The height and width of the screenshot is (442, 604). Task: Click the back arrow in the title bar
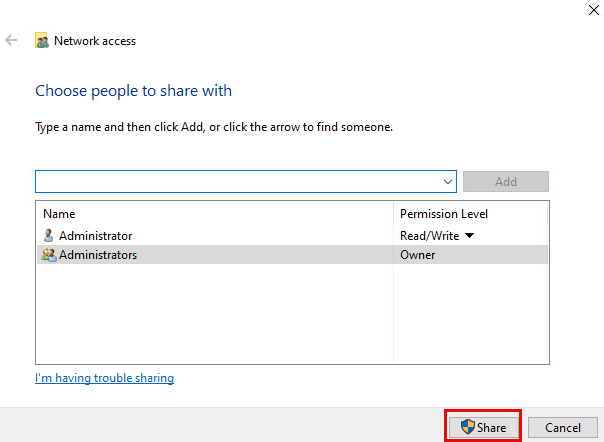click(x=12, y=41)
